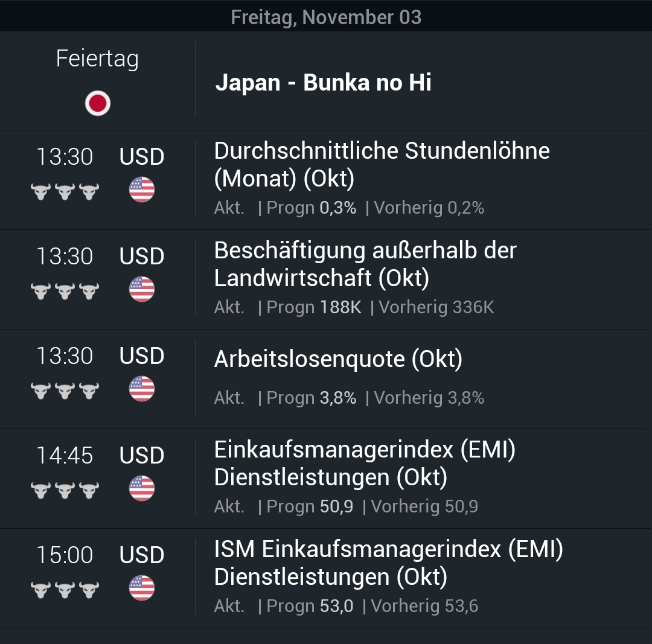Click the Feiertag section header
Image resolution: width=652 pixels, height=644 pixels.
pyautogui.click(x=97, y=59)
